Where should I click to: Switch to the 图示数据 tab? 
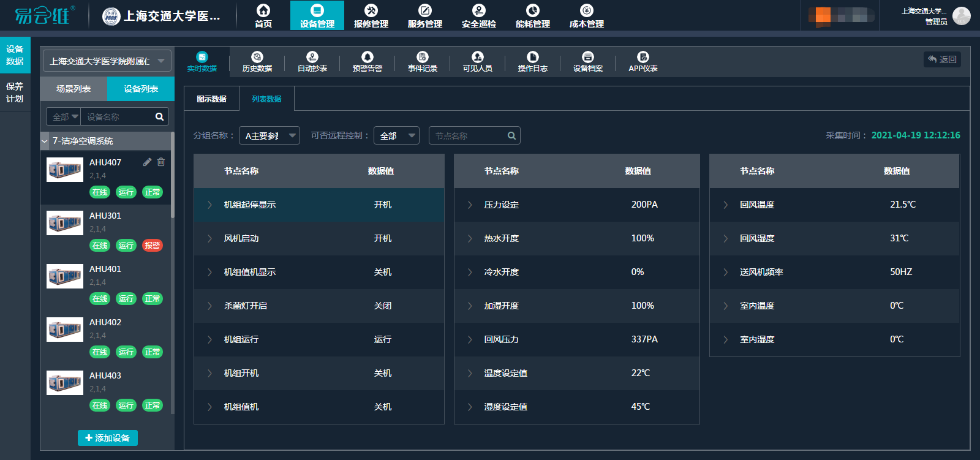click(211, 99)
